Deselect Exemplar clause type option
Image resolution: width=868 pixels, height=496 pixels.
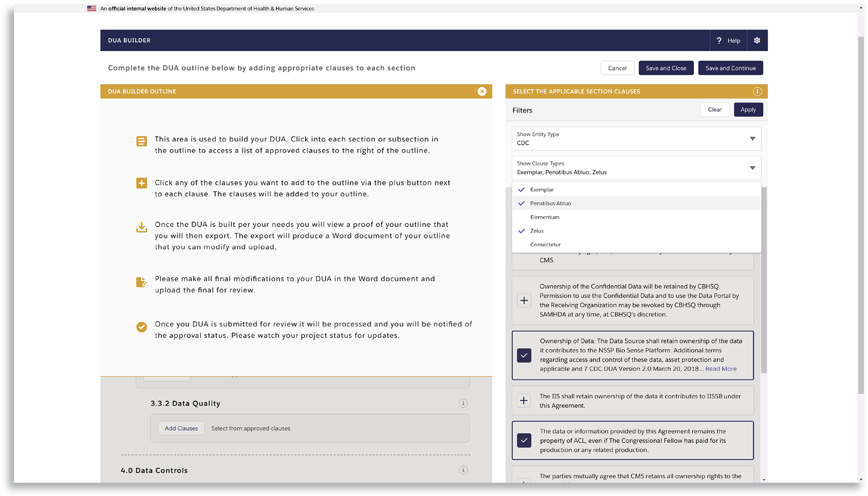[542, 190]
